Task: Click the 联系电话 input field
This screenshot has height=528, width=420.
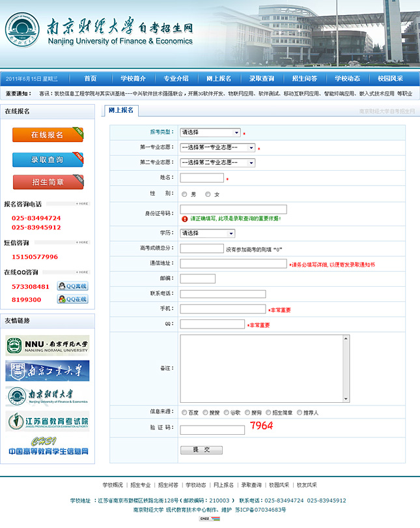Action: pyautogui.click(x=223, y=294)
